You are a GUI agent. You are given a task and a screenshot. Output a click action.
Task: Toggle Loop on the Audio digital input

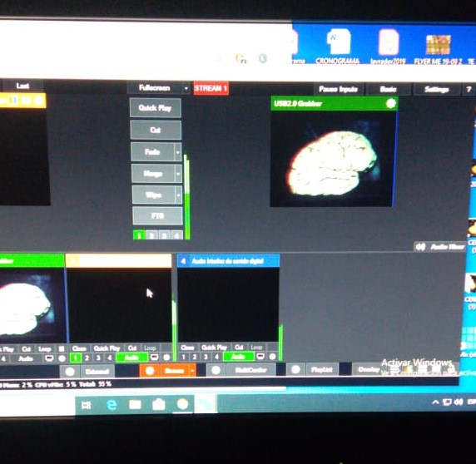tap(256, 348)
